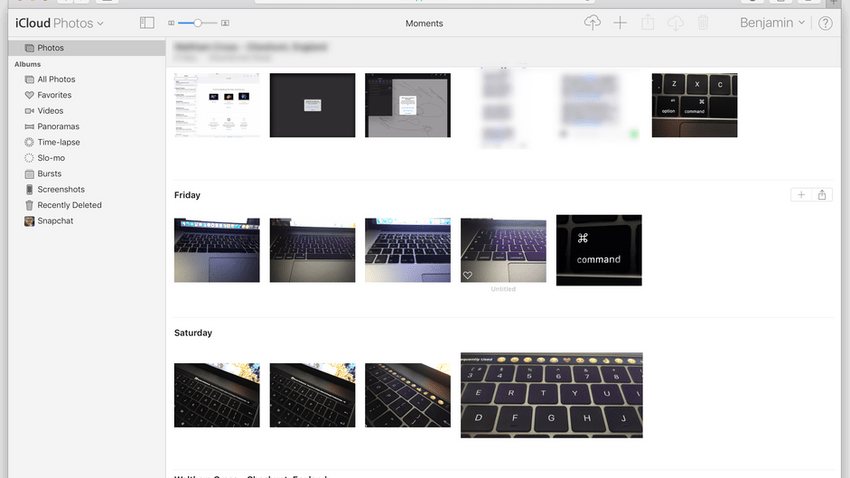Click the Screenshots phone sidebar icon
Screen dimensions: 850x478
point(29,189)
